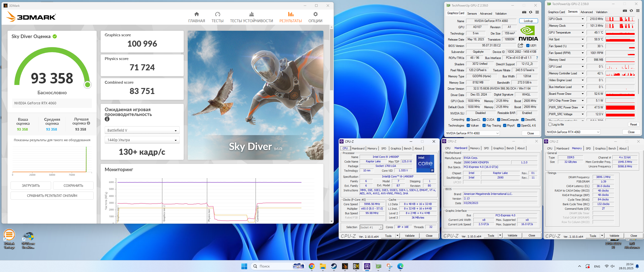Click the 3DMark results vertical scrollbar

coord(331,59)
